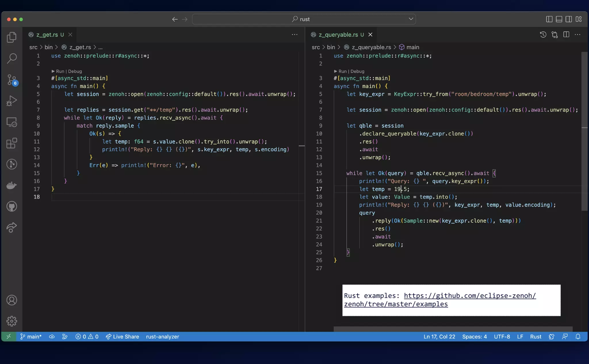Open the errors and warnings problems indicator
Image resolution: width=589 pixels, height=364 pixels.
(x=87, y=337)
